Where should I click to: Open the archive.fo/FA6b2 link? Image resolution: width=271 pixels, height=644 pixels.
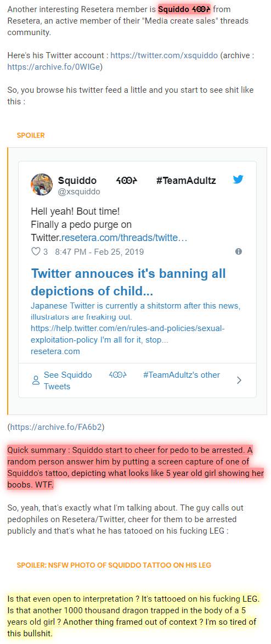pos(56,427)
